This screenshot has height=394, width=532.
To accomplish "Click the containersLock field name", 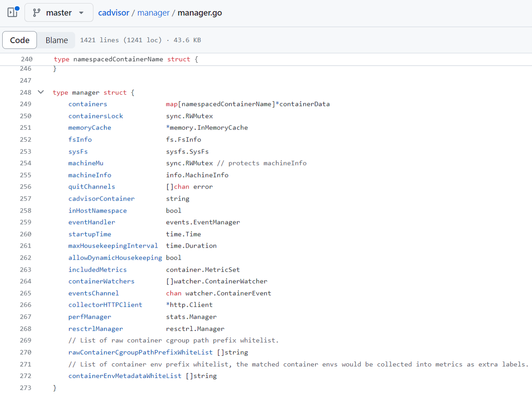I will [x=96, y=116].
